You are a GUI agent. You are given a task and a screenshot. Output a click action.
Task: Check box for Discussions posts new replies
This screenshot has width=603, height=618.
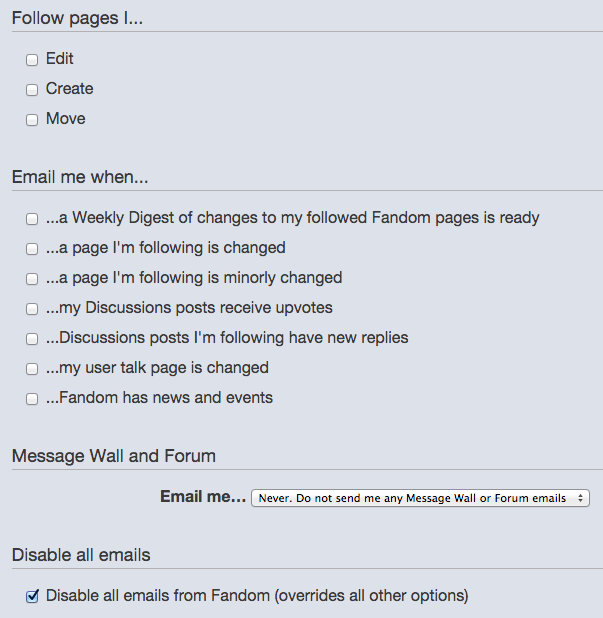(32, 339)
